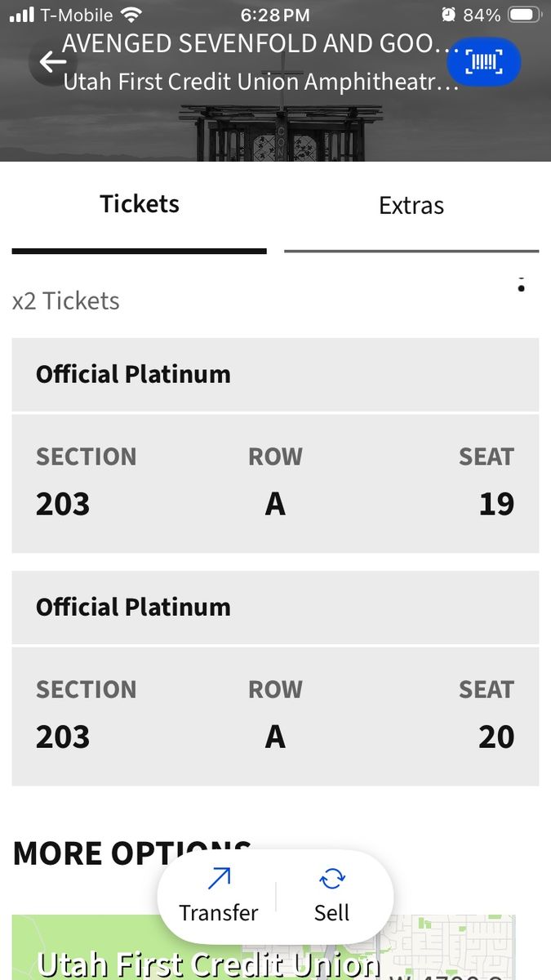This screenshot has width=551, height=980.
Task: Tap the back arrow icon
Action: click(x=52, y=62)
